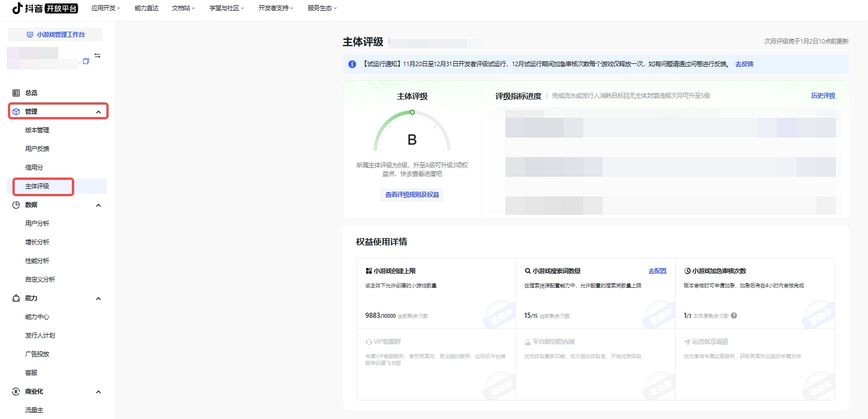Click the switch account arrows icon

[x=97, y=55]
